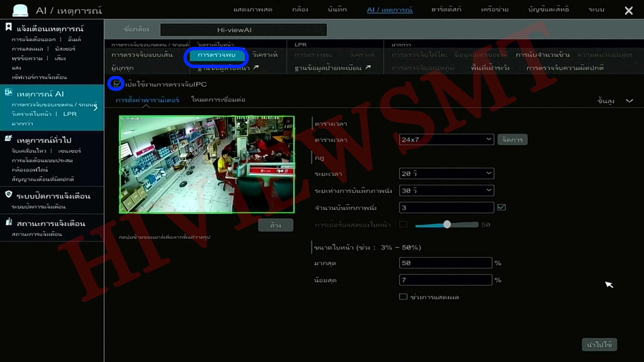Click the shield icon for ระบบปิดการแจ้งเตือน

point(9,194)
